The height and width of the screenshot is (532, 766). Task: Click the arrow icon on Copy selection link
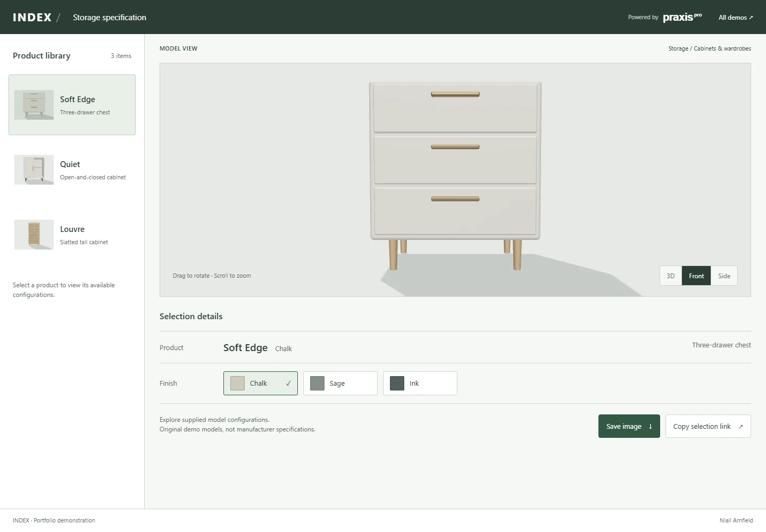740,427
